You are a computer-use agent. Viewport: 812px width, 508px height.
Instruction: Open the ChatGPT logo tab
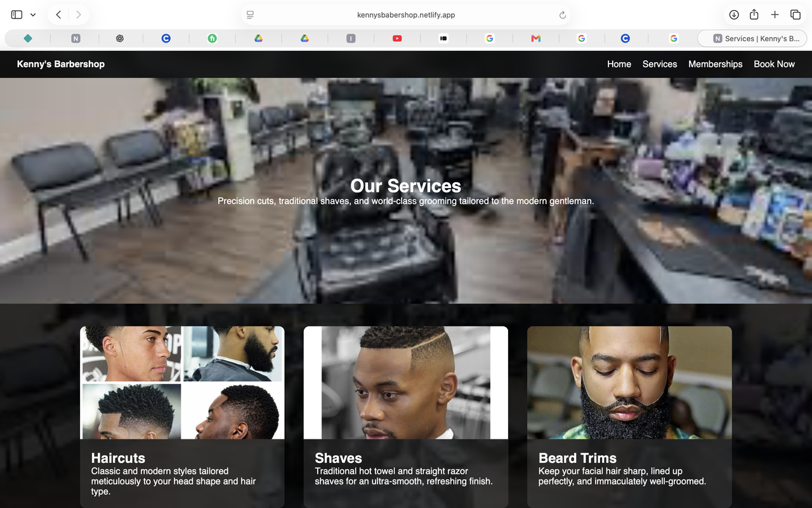click(x=120, y=38)
